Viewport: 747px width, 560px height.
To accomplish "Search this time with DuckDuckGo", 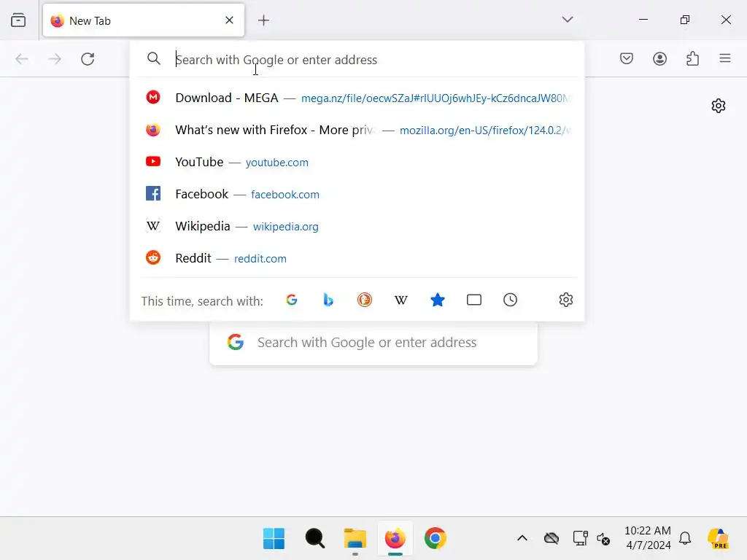I will [x=365, y=300].
